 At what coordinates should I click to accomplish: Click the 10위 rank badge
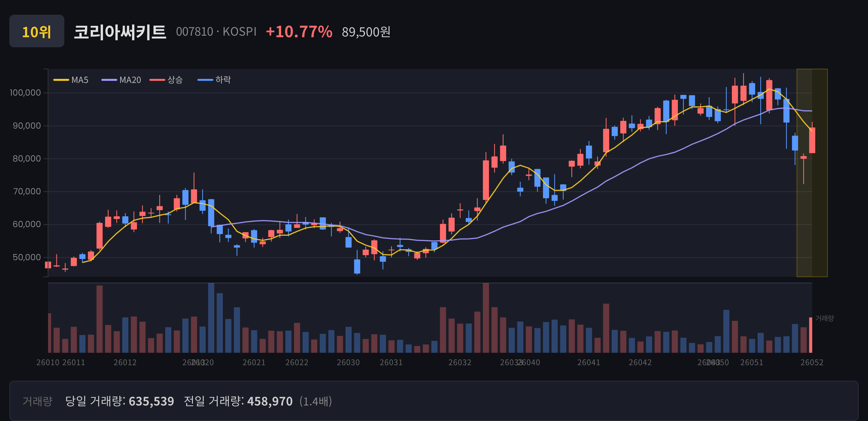37,31
